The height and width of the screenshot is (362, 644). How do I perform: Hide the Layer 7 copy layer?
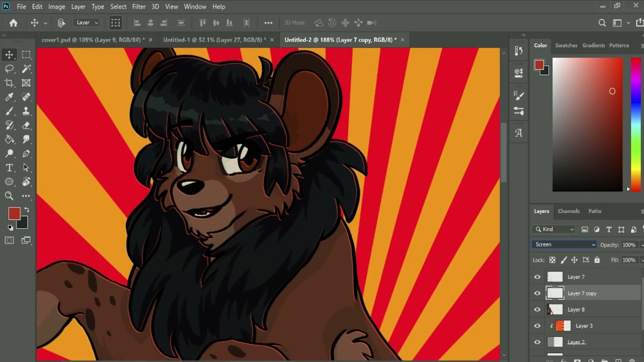click(x=537, y=293)
